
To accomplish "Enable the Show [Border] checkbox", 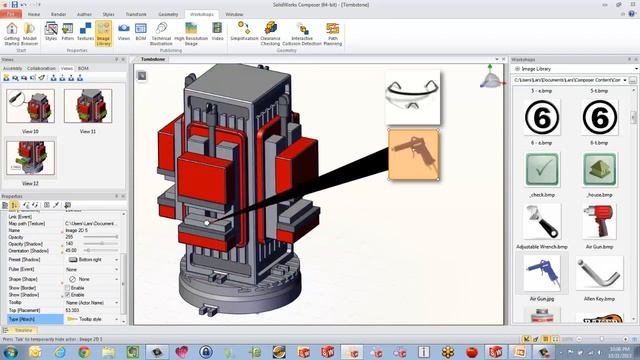I will tap(68, 288).
